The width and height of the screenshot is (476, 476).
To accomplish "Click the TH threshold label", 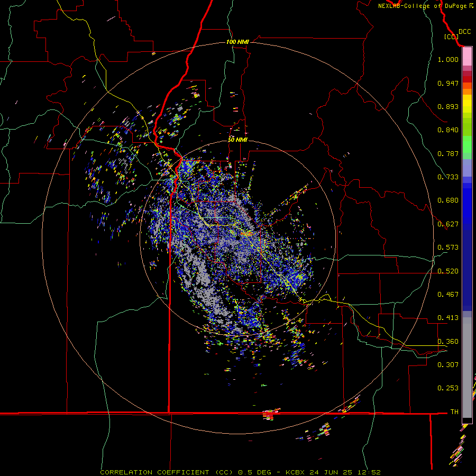I will click(454, 412).
